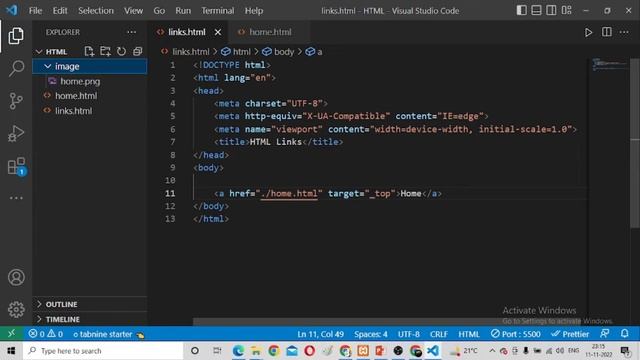The height and width of the screenshot is (360, 640).
Task: Open Source Control view
Action: [x=16, y=101]
